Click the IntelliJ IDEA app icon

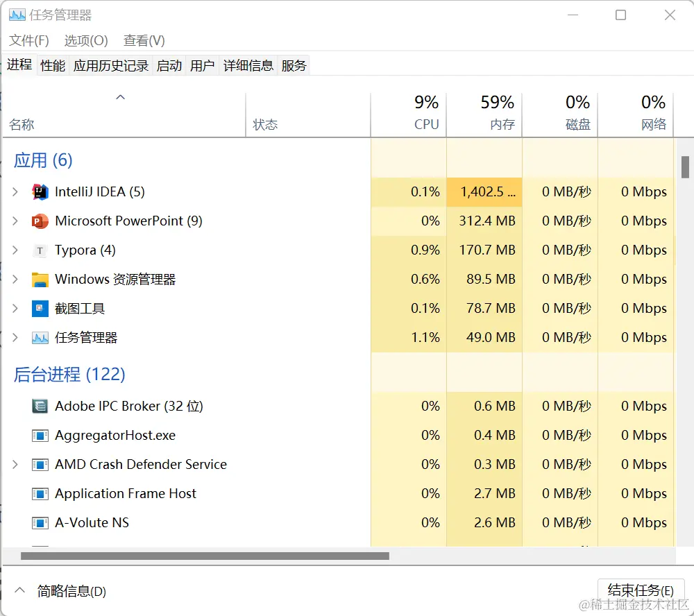(40, 192)
